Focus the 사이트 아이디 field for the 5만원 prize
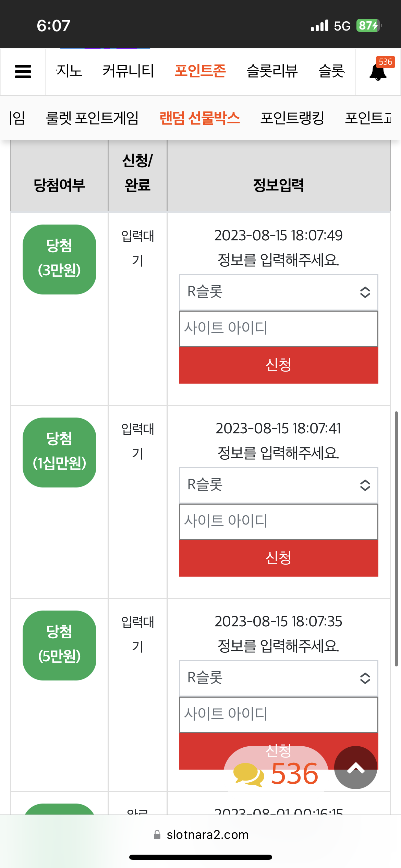The height and width of the screenshot is (868, 401). (x=278, y=715)
